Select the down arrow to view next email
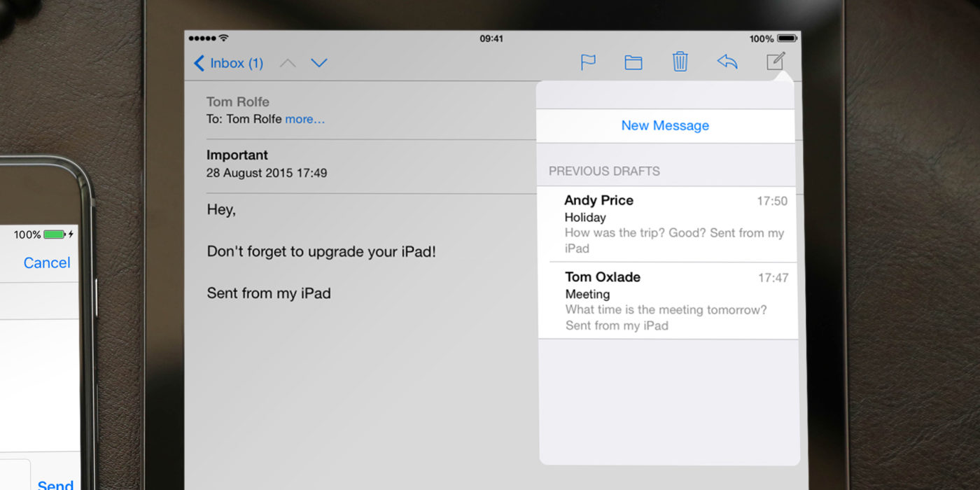The image size is (980, 490). coord(319,62)
